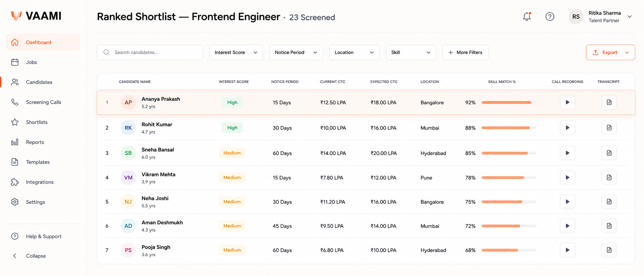This screenshot has height=276, width=644.
Task: Click Medium badge for Sneha Bansal
Action: pos(232,153)
